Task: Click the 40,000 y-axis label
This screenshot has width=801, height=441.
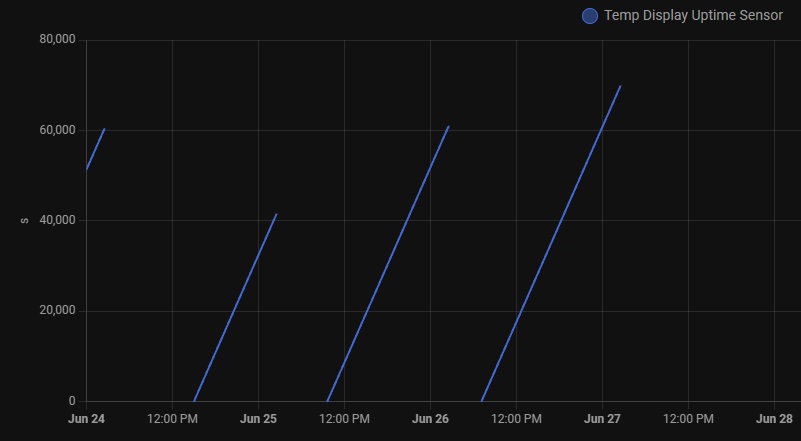Action: 57,220
